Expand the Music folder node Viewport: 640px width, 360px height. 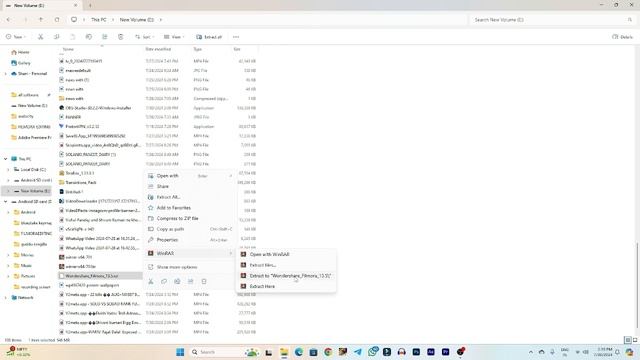[9, 266]
